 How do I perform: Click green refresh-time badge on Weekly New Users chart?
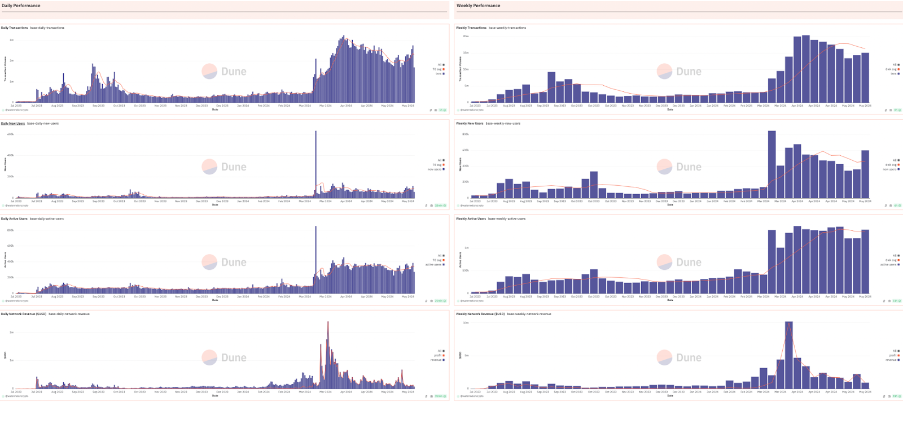click(897, 205)
